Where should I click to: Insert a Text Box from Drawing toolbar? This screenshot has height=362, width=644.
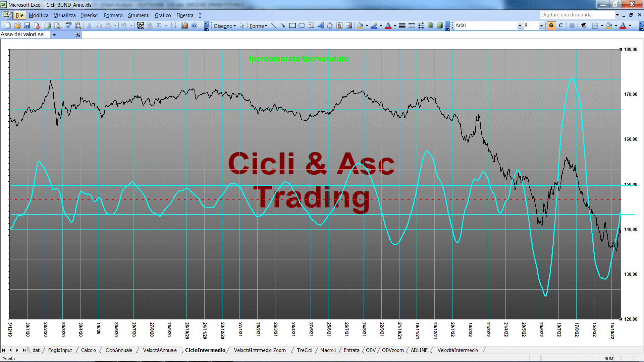(x=311, y=25)
